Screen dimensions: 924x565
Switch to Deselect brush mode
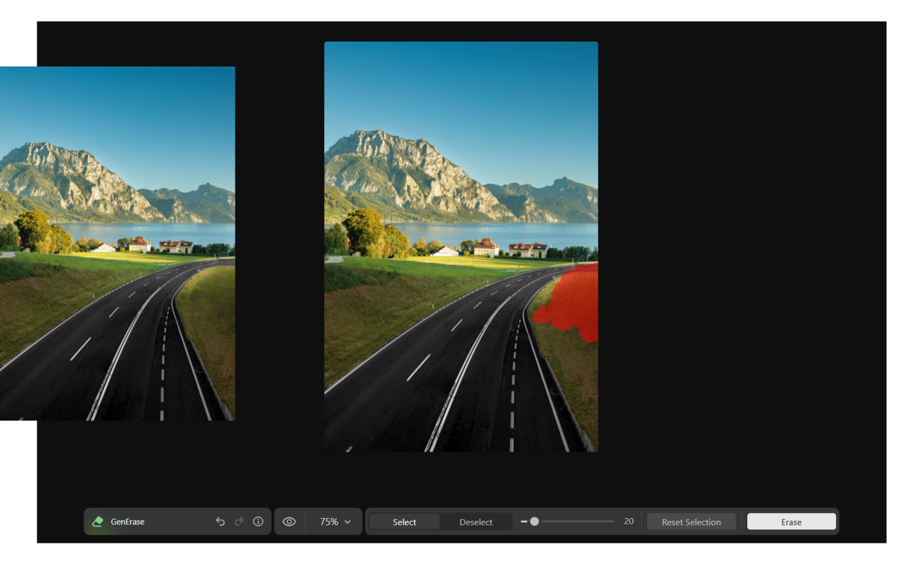click(x=476, y=522)
